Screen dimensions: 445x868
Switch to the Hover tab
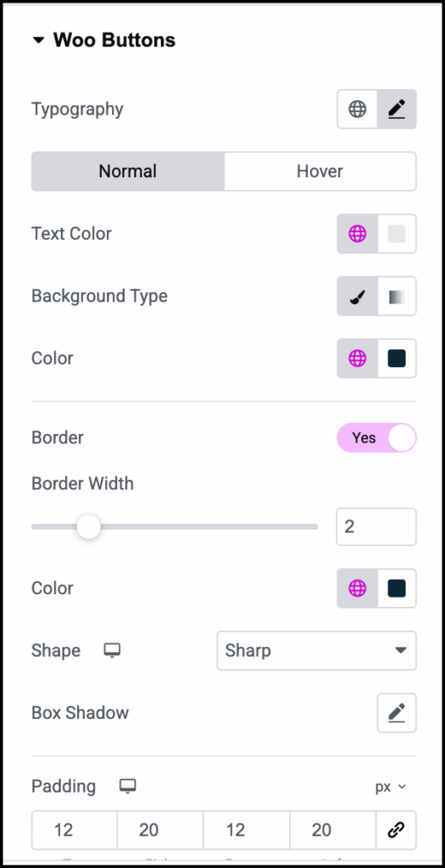coord(320,171)
